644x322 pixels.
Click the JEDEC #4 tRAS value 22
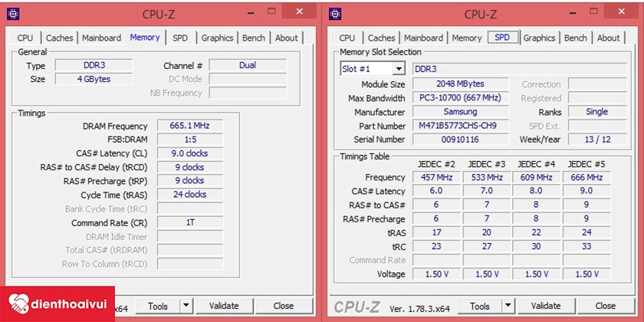click(x=537, y=232)
